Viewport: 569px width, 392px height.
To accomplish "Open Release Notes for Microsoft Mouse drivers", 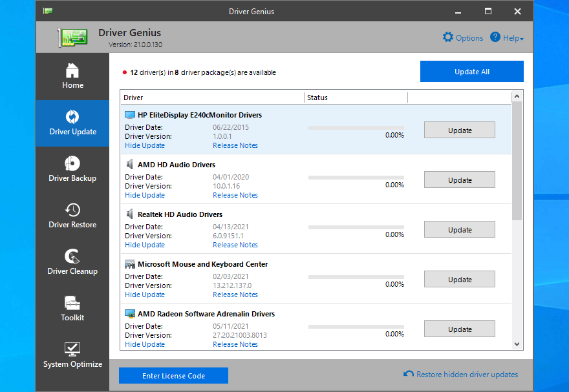I will point(235,294).
